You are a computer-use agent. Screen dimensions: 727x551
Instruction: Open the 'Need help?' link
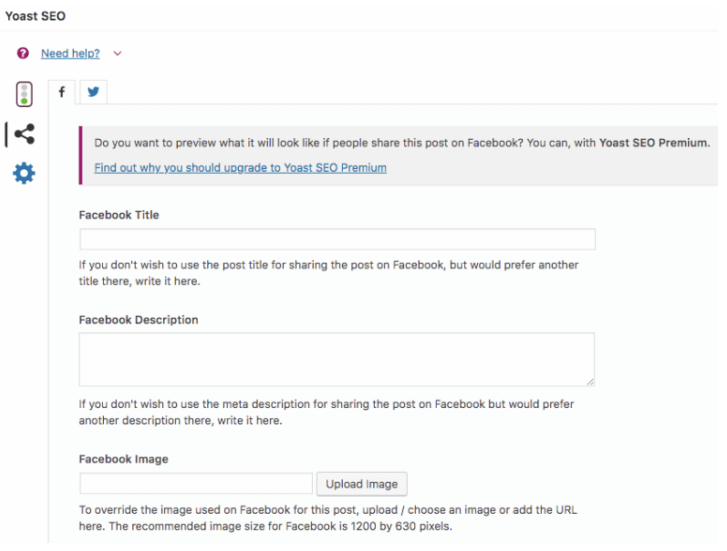pyautogui.click(x=70, y=53)
